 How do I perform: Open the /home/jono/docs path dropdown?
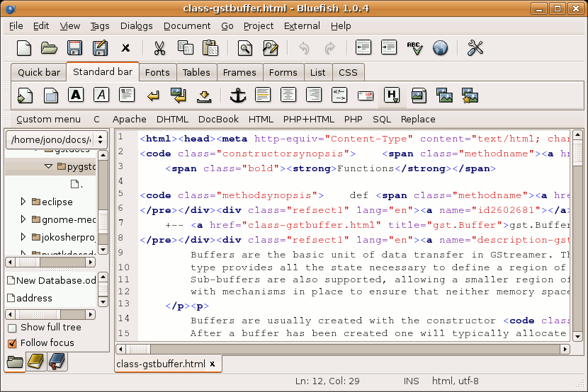(x=57, y=140)
